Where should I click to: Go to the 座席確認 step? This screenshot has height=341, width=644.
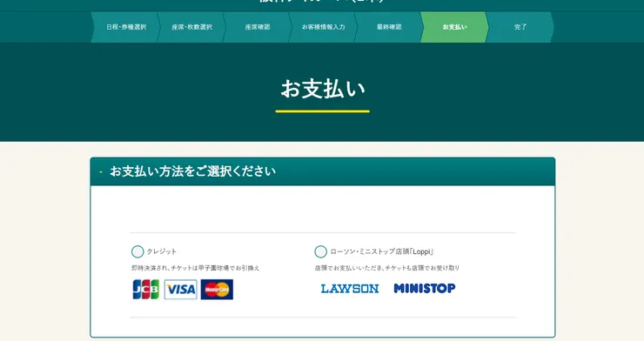(x=258, y=27)
